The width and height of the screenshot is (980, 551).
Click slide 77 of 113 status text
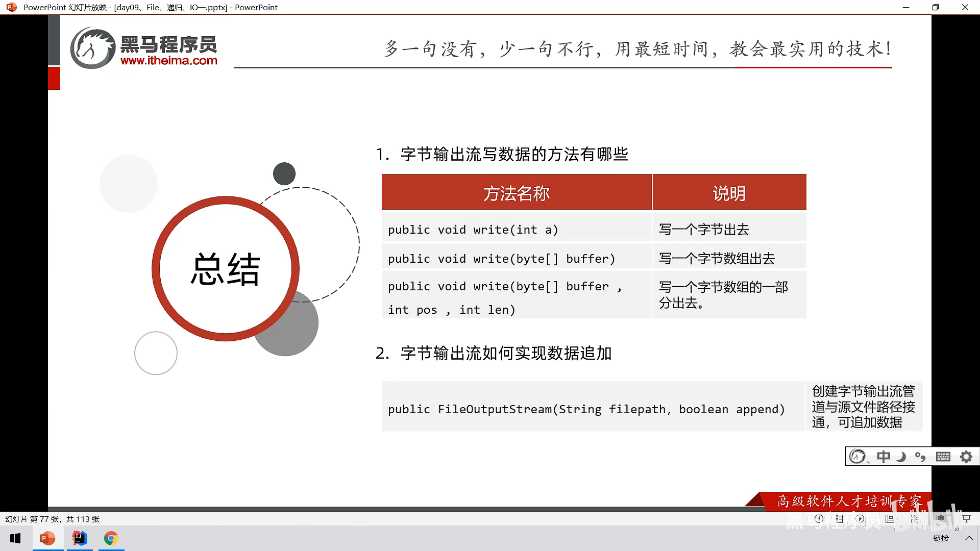point(52,519)
